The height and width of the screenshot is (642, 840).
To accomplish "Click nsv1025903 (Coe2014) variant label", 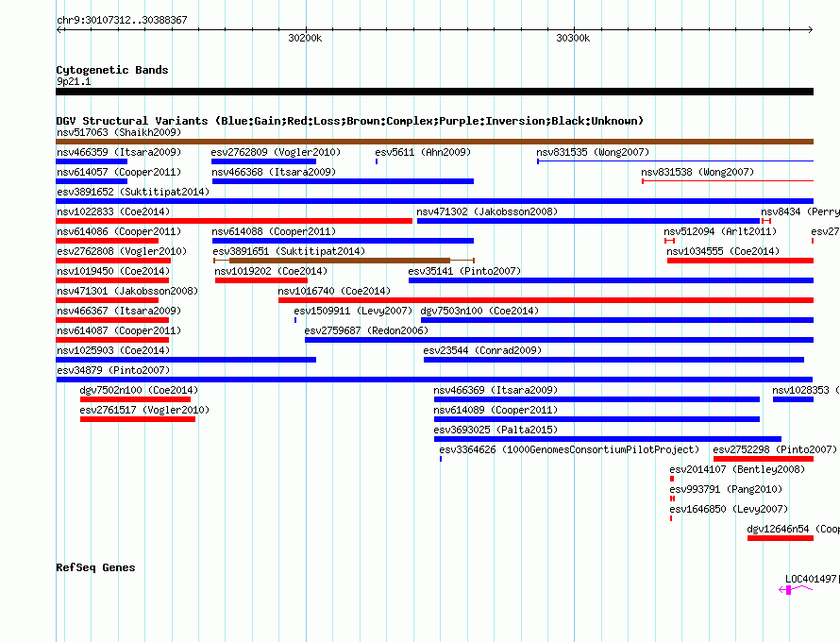I will (x=113, y=350).
